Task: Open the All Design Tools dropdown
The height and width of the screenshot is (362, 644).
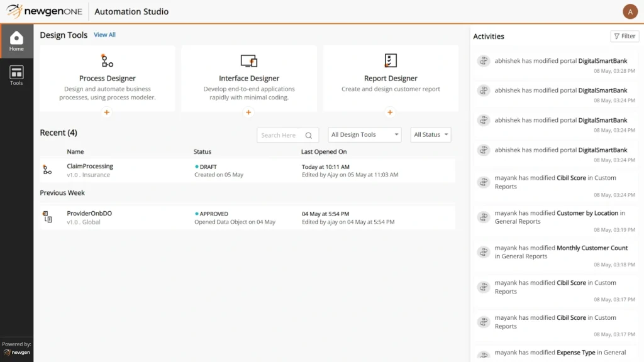Action: click(364, 134)
